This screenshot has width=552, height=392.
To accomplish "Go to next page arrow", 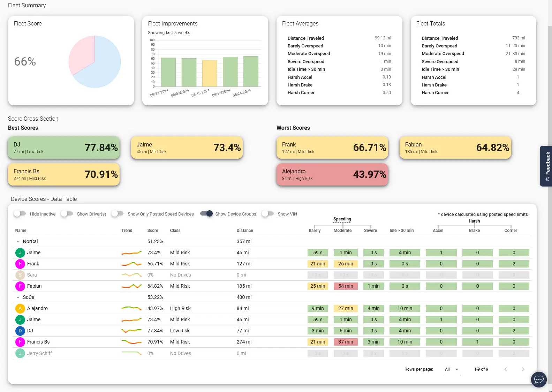I will pyautogui.click(x=523, y=369).
